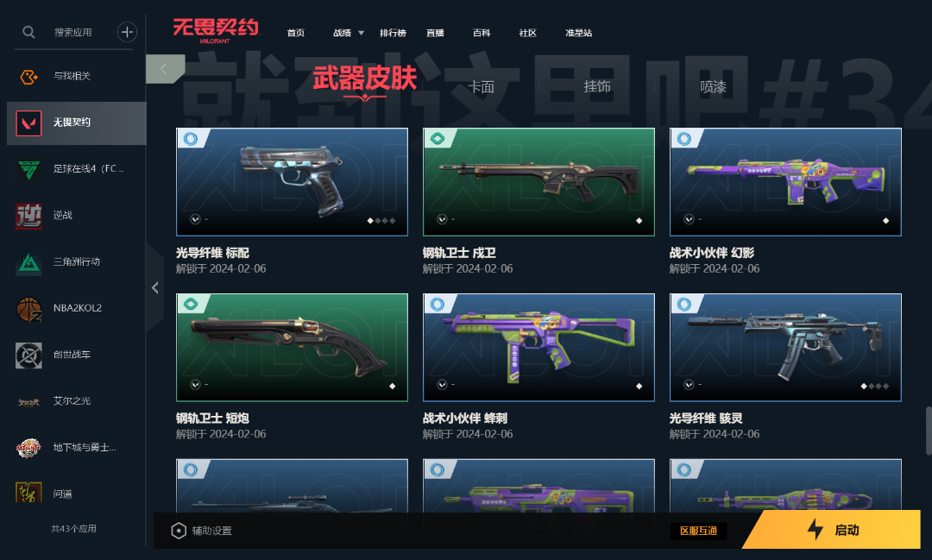Open 足球在线4 game icon
This screenshot has width=932, height=560.
pos(28,169)
